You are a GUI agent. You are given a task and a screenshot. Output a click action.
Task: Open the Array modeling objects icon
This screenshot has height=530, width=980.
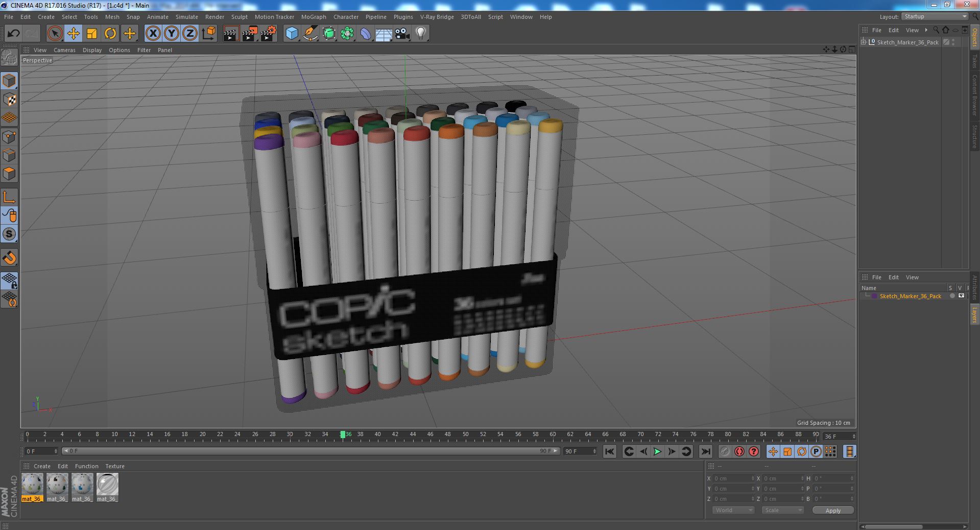[x=347, y=34]
